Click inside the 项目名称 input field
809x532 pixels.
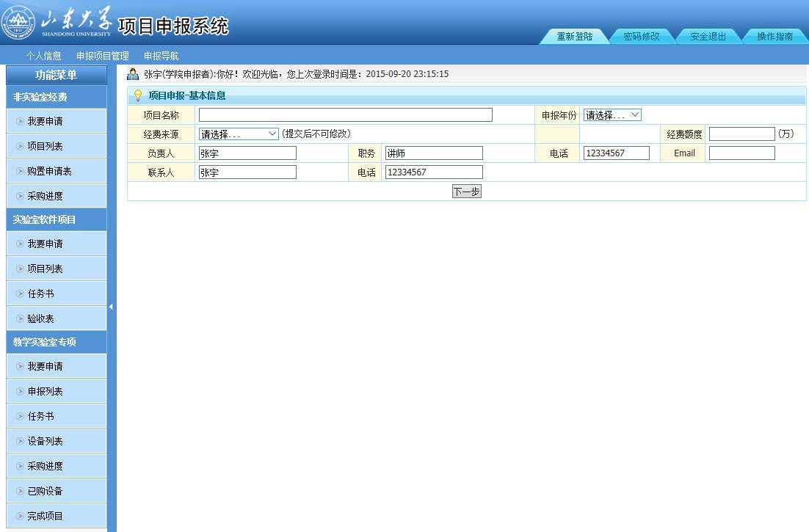(345, 114)
